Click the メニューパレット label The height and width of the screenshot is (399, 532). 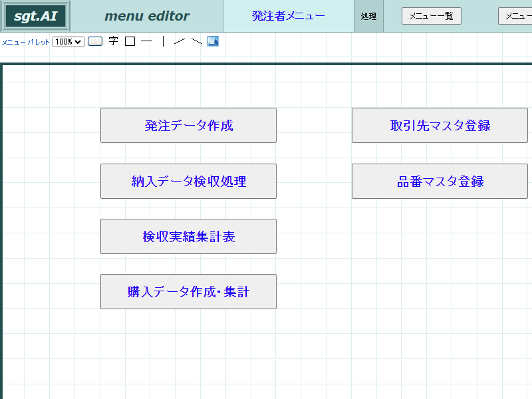(26, 42)
